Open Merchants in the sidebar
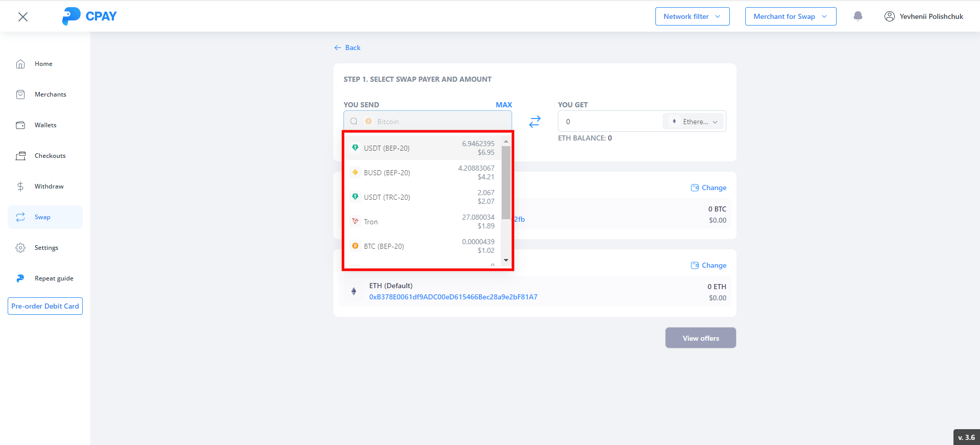 50,95
